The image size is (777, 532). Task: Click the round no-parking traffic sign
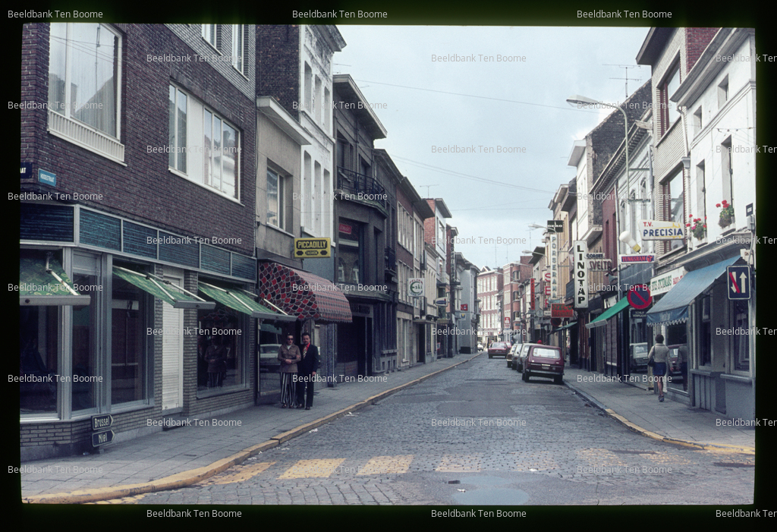[639, 297]
